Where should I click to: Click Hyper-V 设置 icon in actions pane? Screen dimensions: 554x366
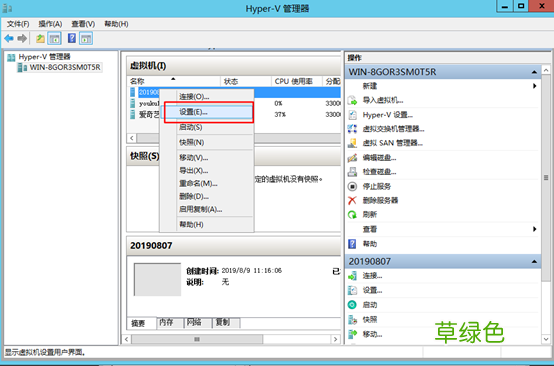(352, 115)
